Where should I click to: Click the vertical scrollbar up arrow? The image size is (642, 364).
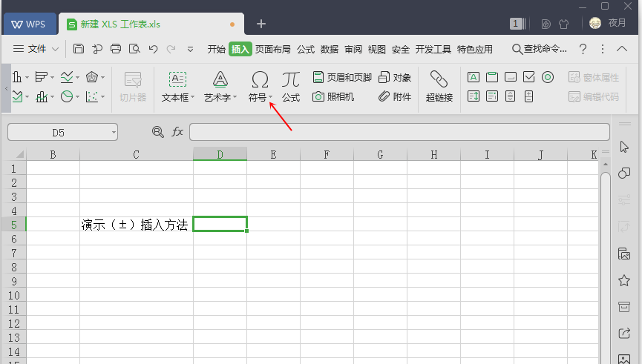605,165
